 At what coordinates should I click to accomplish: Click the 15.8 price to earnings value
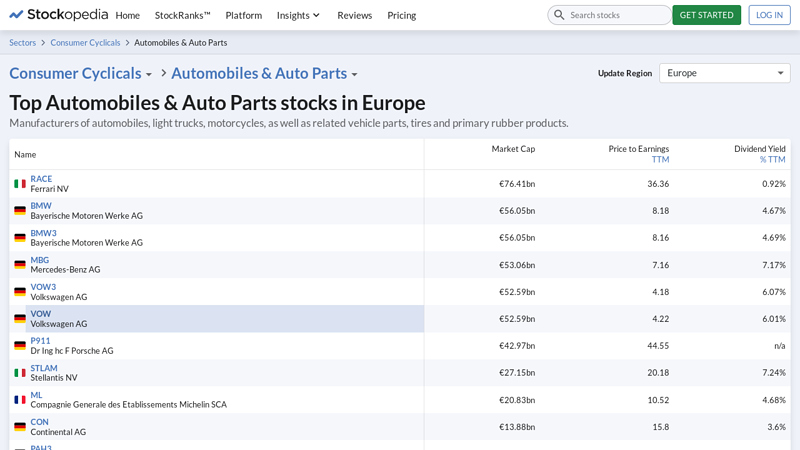(x=661, y=427)
